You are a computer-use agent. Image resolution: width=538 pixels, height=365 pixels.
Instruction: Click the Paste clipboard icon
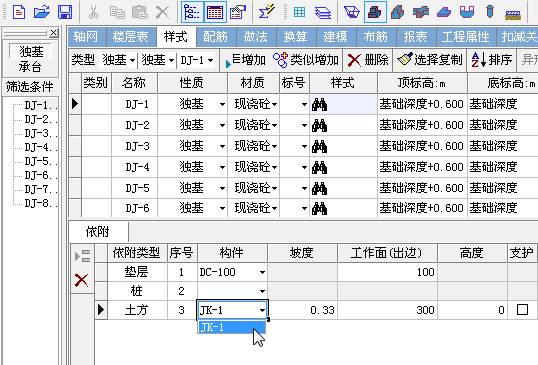[x=140, y=12]
